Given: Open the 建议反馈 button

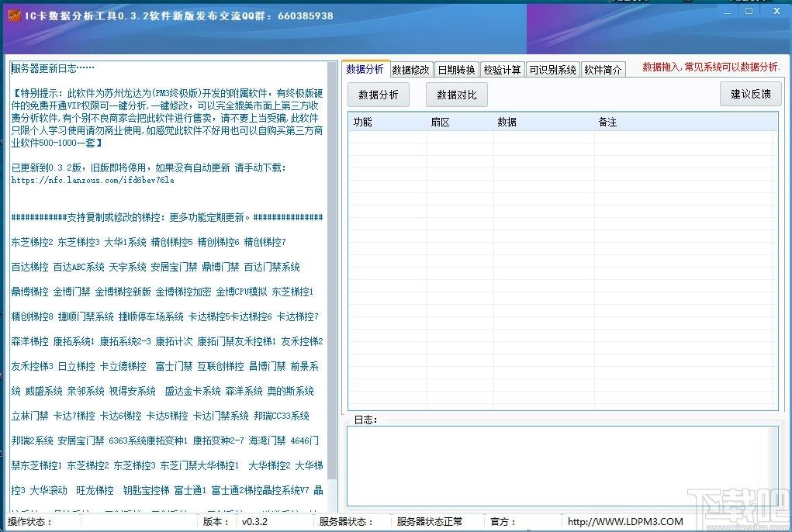Looking at the screenshot, I should (x=751, y=94).
